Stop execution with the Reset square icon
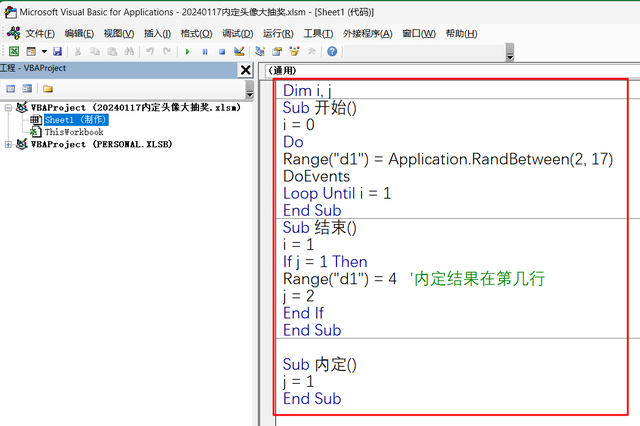The height and width of the screenshot is (426, 640). [222, 52]
